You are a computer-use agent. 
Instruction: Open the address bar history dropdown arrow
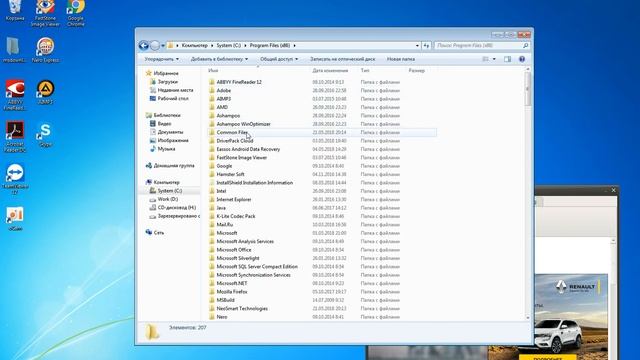(417, 46)
